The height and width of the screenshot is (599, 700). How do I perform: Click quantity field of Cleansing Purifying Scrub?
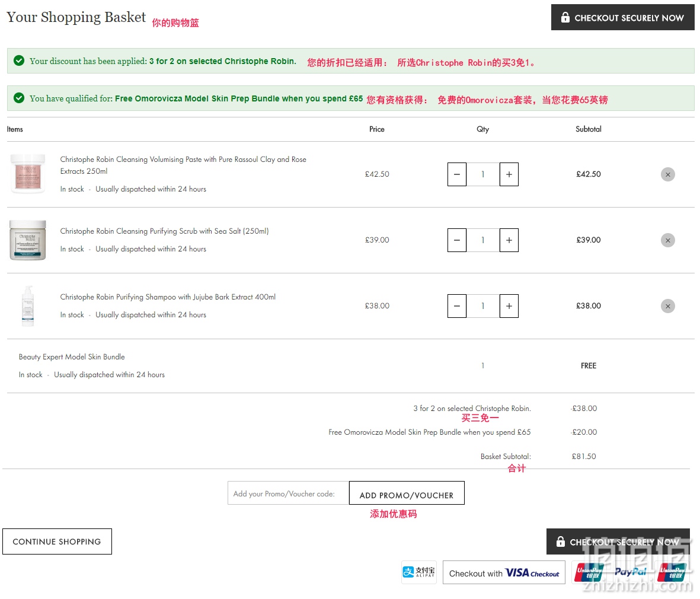pos(483,240)
